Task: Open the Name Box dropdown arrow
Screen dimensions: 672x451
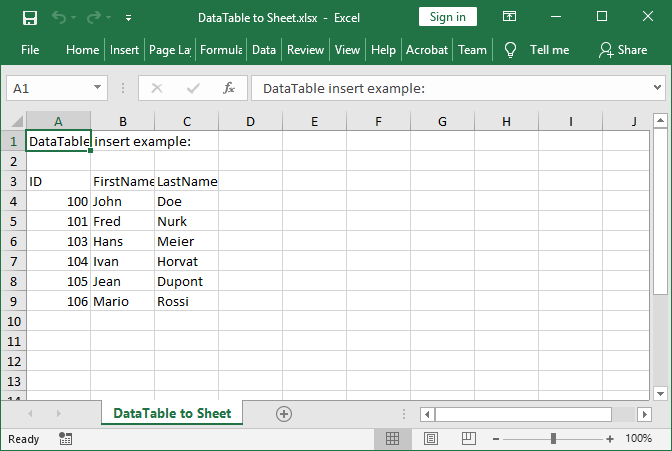Action: [97, 88]
